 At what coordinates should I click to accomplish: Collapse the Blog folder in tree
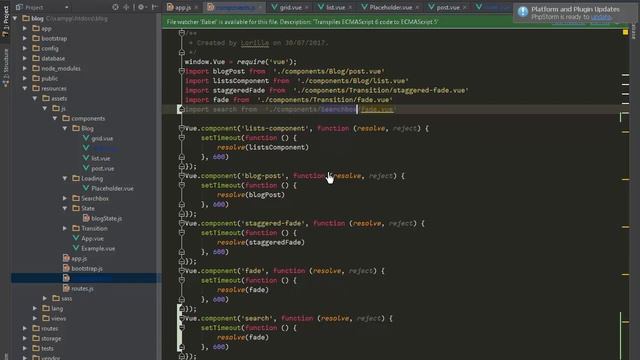(x=65, y=129)
